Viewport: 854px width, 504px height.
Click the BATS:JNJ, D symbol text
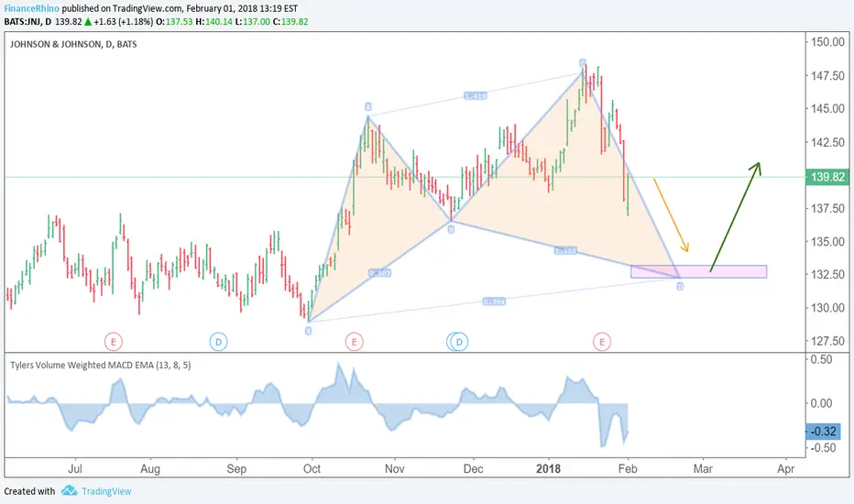[27, 22]
